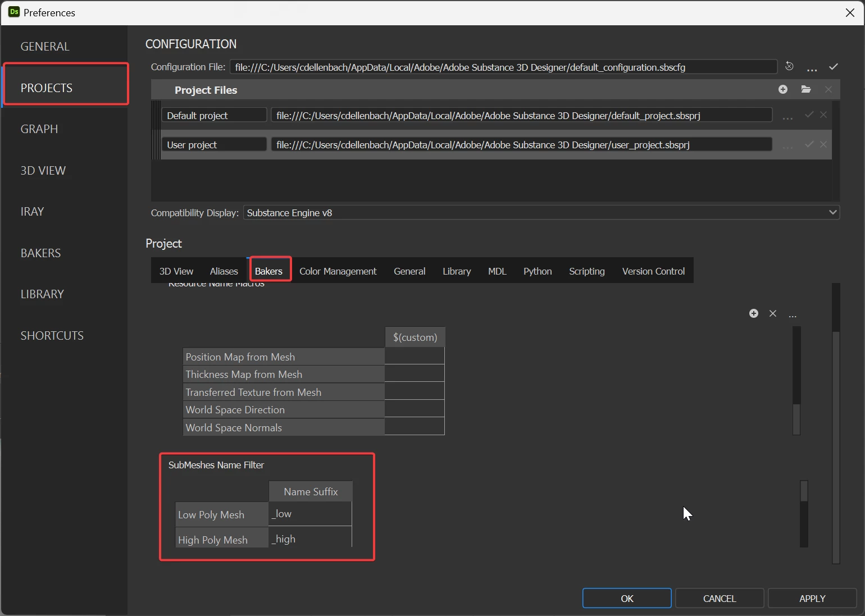Confirm configuration file with checkmark icon

tap(834, 67)
